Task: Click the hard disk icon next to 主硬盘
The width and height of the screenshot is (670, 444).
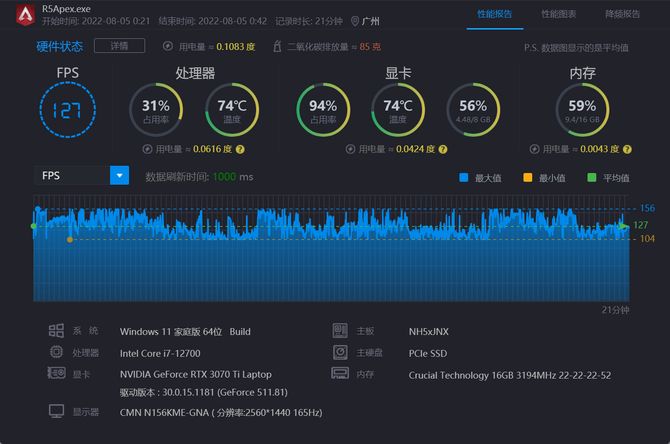Action: tap(340, 352)
